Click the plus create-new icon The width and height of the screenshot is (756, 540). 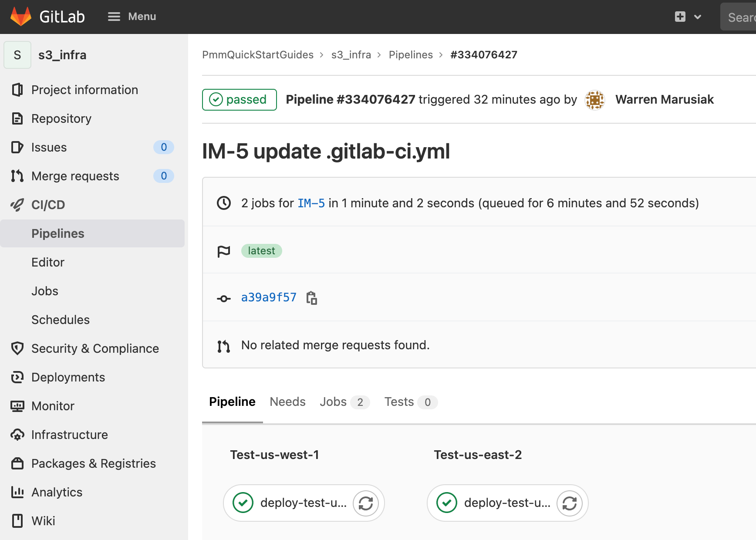point(680,17)
